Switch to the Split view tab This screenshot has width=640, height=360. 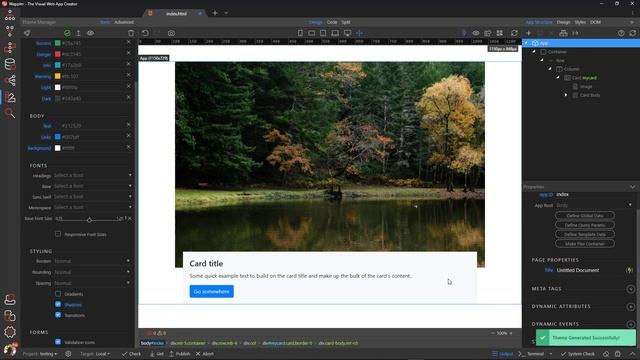[346, 22]
